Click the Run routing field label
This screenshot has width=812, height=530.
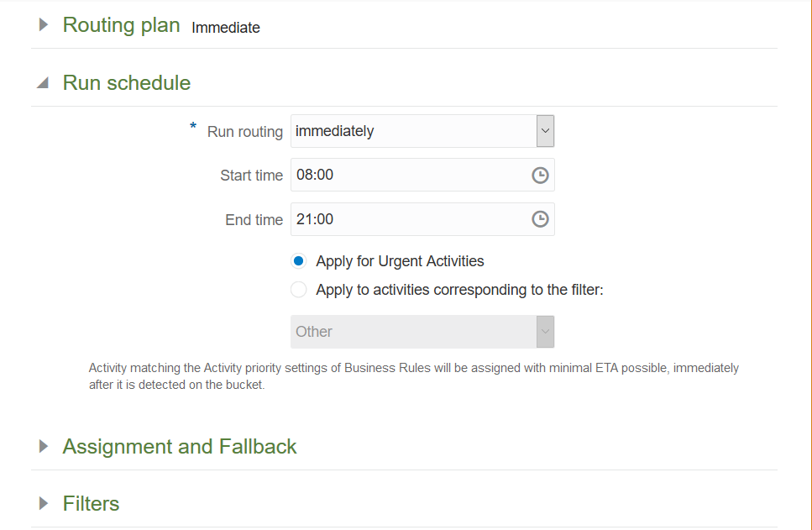(x=244, y=132)
